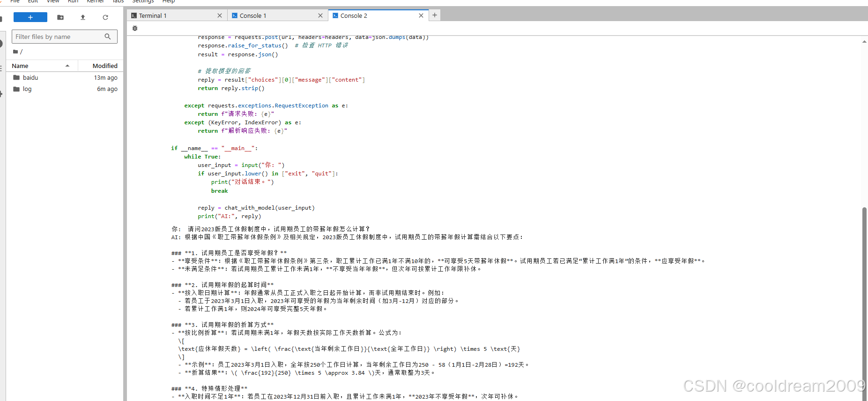Viewport: 868px width, 401px height.
Task: Create a new folder in file browser
Action: [60, 17]
